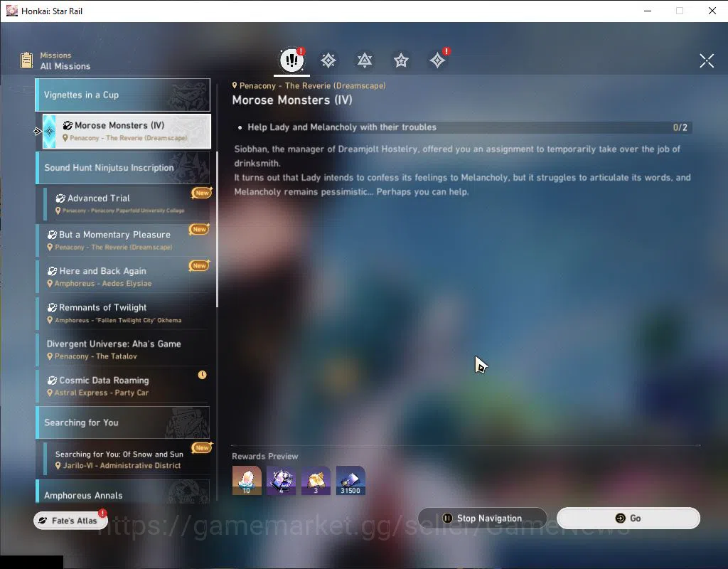The image size is (728, 569).
Task: Open the five-point star mission filter tab
Action: [401, 60]
